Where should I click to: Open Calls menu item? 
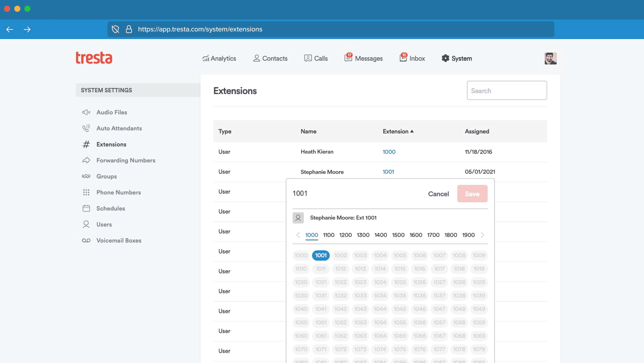pos(316,58)
